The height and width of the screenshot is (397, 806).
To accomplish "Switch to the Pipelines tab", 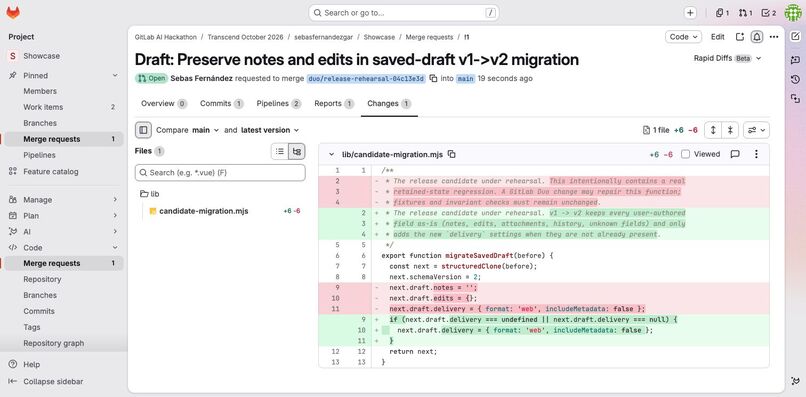I will tap(279, 103).
